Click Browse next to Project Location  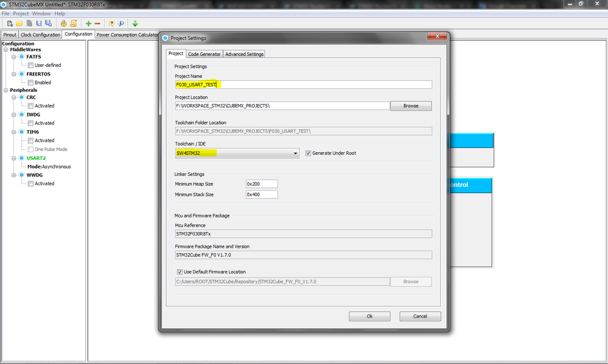coord(411,106)
